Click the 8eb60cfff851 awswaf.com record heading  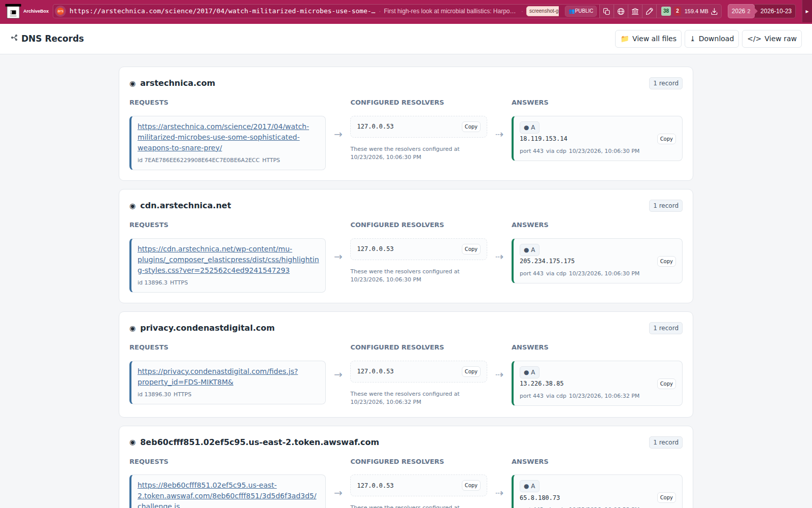pyautogui.click(x=259, y=442)
